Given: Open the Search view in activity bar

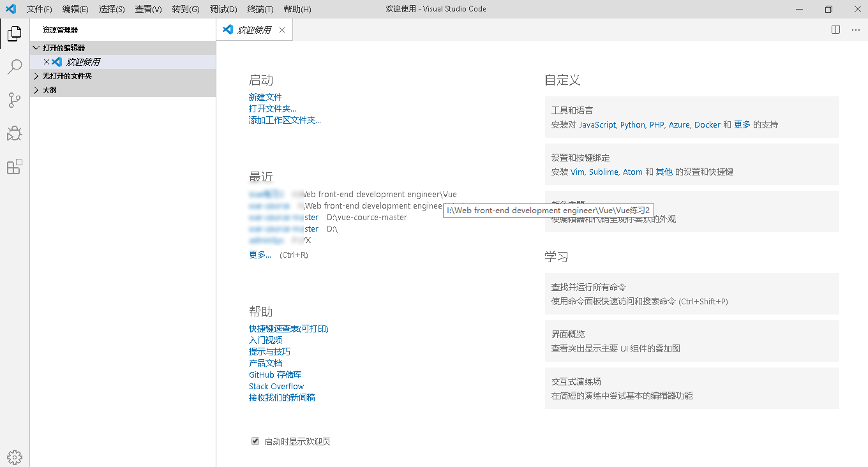Looking at the screenshot, I should (x=15, y=67).
